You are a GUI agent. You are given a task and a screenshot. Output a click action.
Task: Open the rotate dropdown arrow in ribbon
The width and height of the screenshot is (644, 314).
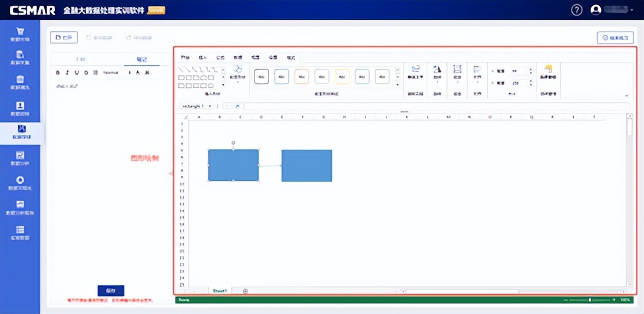[x=437, y=81]
